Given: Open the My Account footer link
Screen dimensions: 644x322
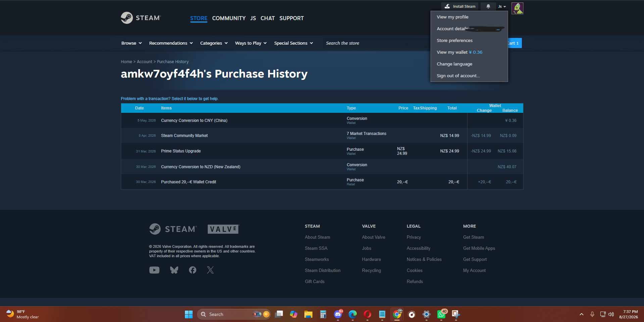Looking at the screenshot, I should (x=475, y=270).
